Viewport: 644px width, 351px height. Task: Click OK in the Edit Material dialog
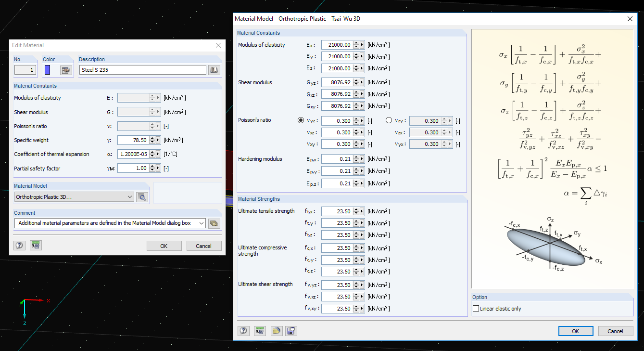(164, 246)
